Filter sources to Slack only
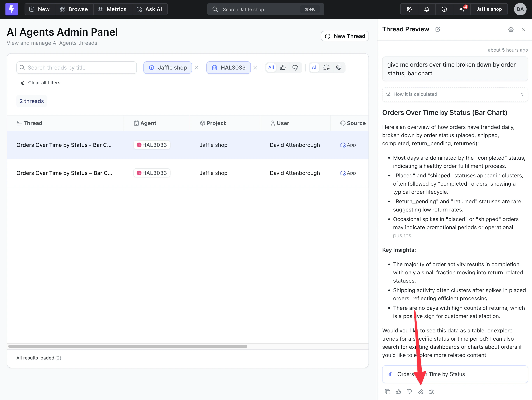The width and height of the screenshot is (532, 400). pyautogui.click(x=339, y=68)
